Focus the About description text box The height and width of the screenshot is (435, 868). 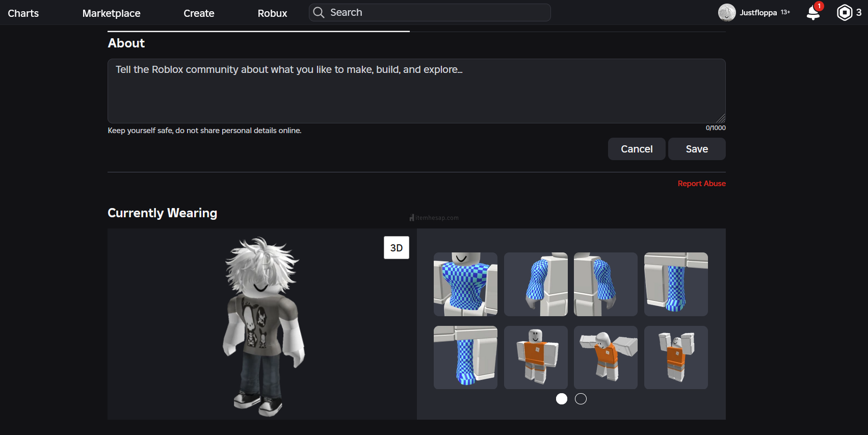[416, 91]
